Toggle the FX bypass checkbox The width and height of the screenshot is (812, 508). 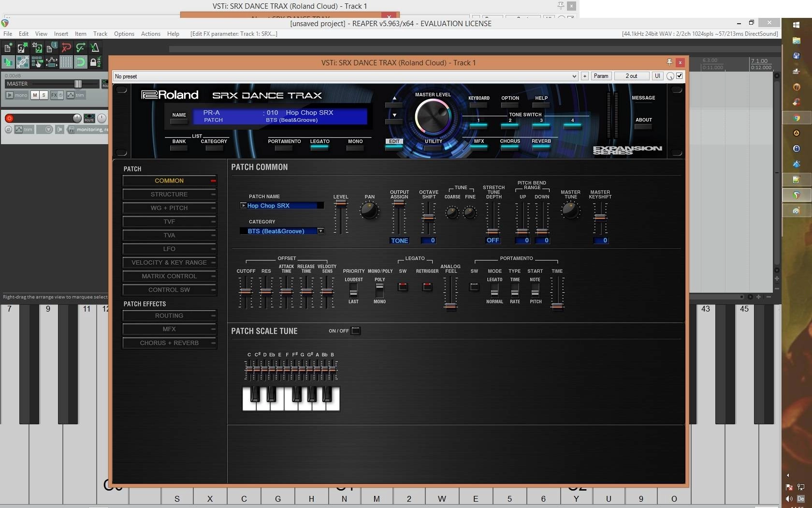point(680,76)
